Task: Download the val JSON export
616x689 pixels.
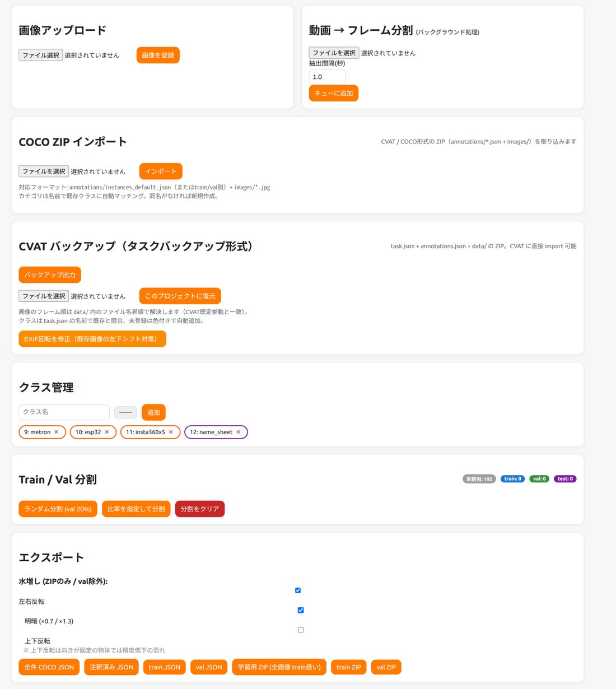Action: click(x=209, y=667)
